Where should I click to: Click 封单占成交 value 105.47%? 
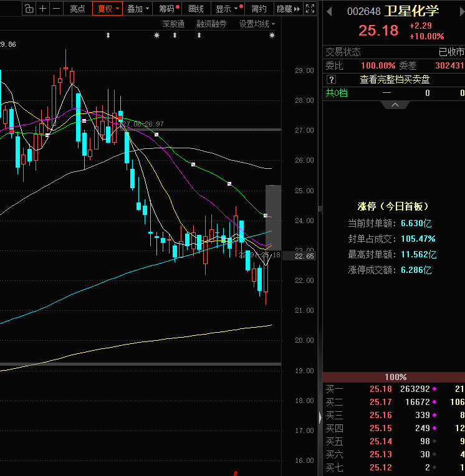point(418,239)
